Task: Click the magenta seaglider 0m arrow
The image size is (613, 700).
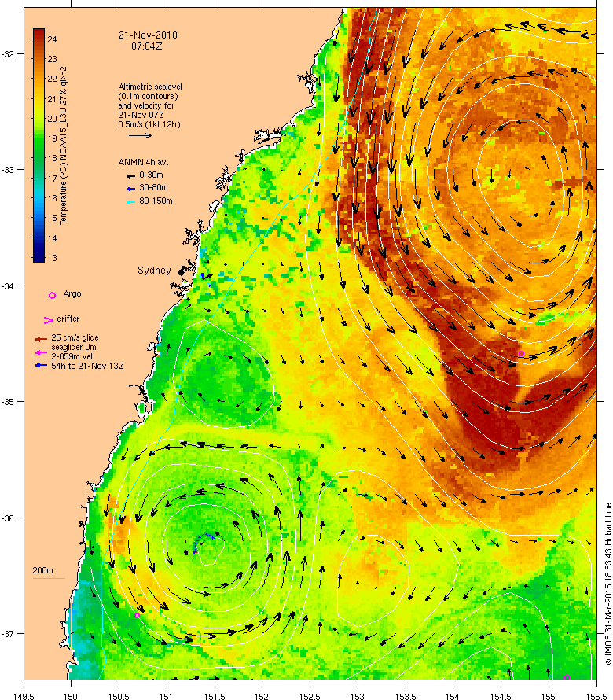Action: [41, 352]
